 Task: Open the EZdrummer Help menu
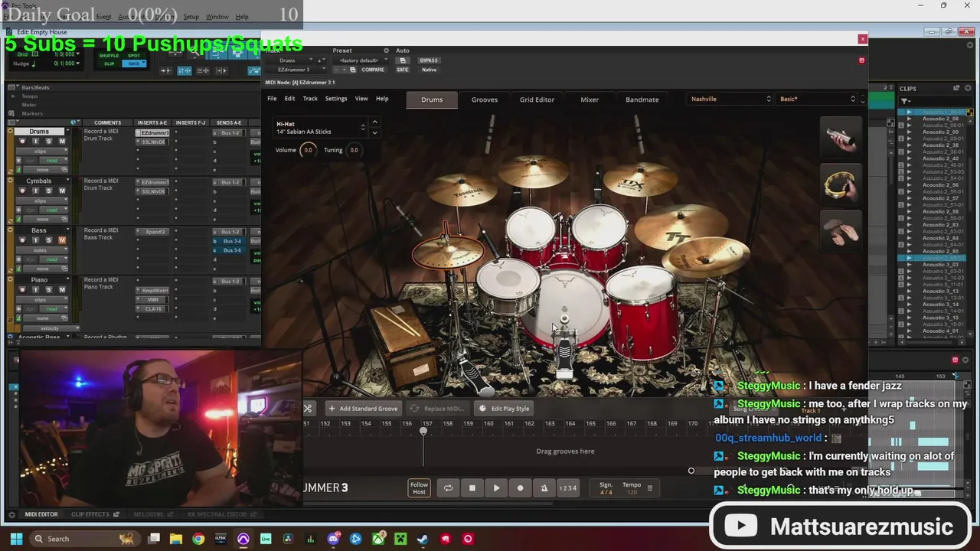point(382,99)
